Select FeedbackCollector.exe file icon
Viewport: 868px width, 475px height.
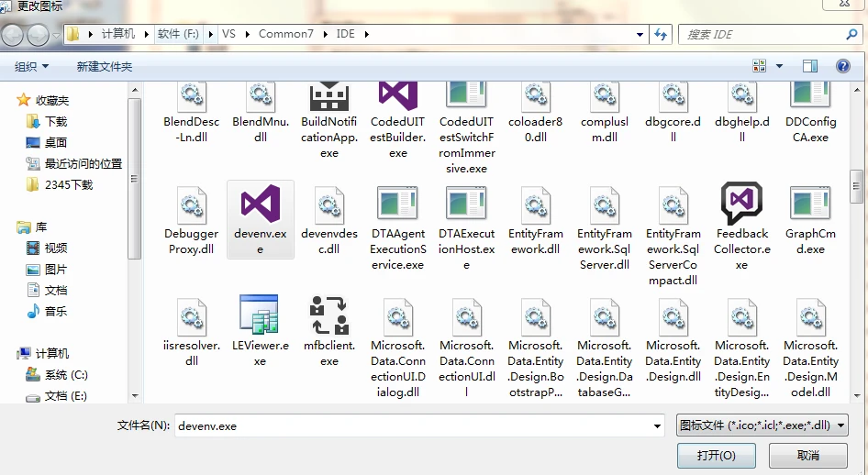click(x=741, y=204)
